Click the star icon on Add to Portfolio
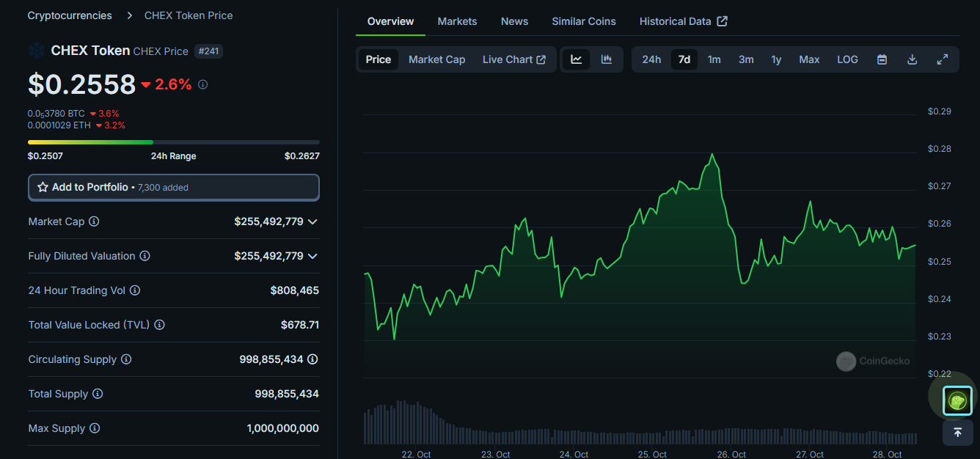980x459 pixels. 45,187
